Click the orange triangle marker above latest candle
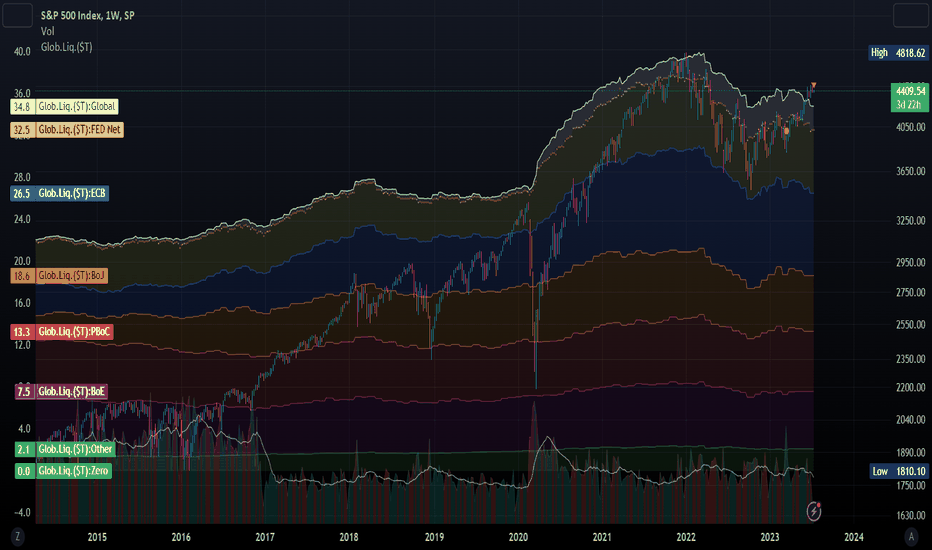Image resolution: width=932 pixels, height=550 pixels. pyautogui.click(x=813, y=86)
